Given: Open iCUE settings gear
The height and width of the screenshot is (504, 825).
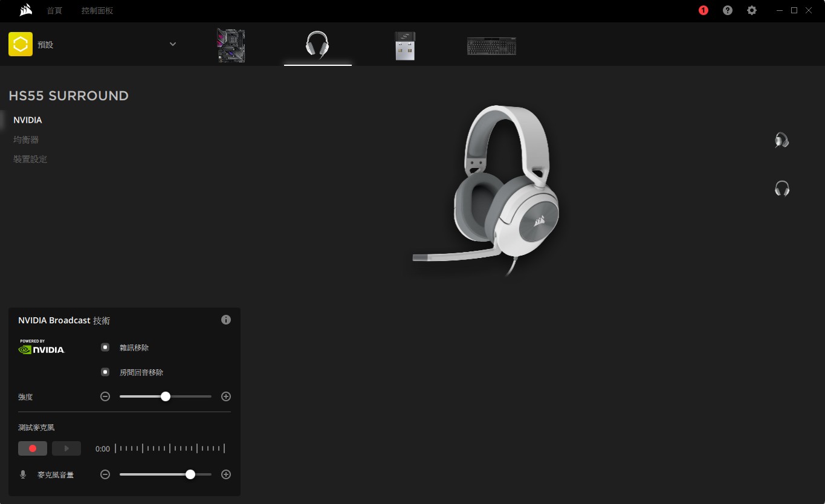Looking at the screenshot, I should click(x=752, y=10).
